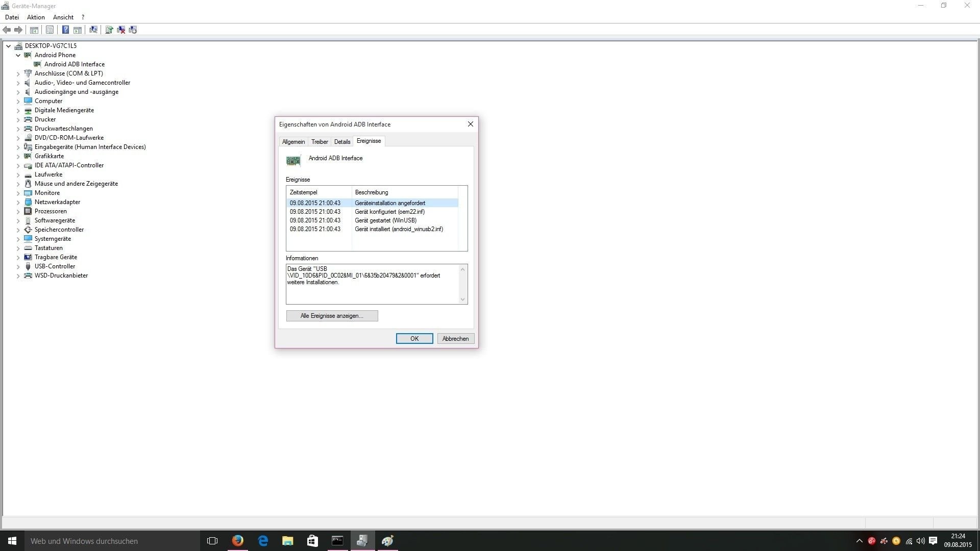Open the Windows Start menu

(x=12, y=541)
